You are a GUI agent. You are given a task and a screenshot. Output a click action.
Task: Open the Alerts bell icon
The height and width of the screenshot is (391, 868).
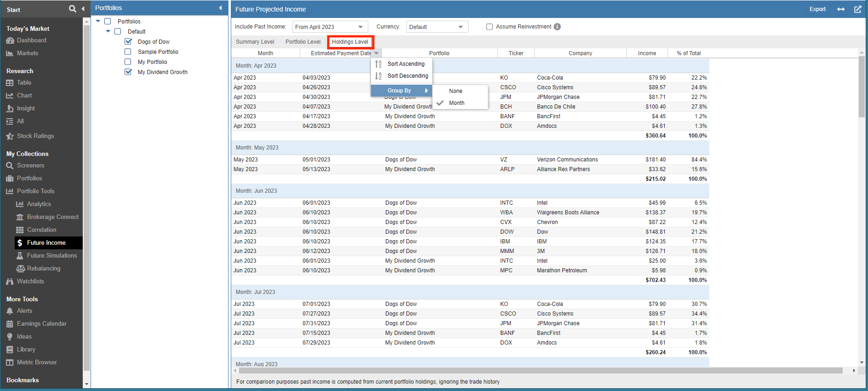10,311
